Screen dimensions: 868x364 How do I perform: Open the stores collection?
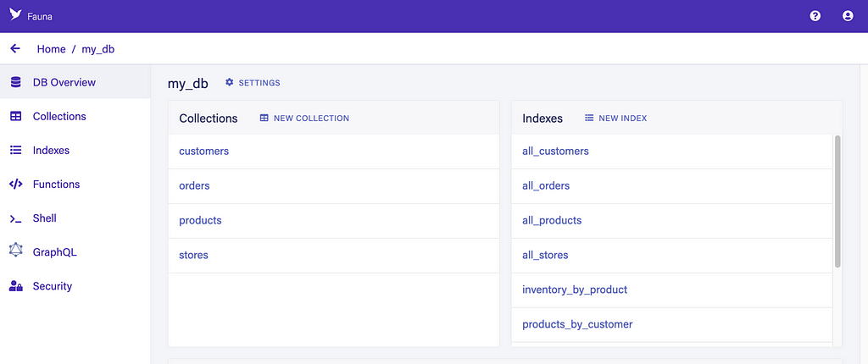(x=194, y=255)
